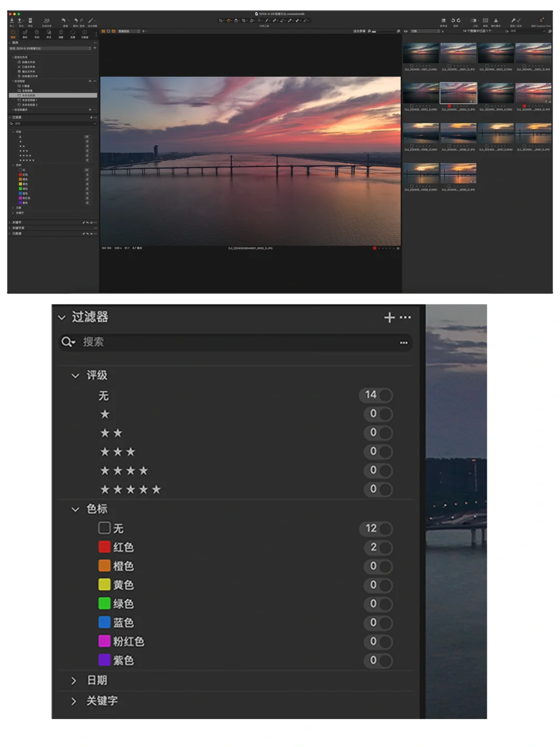Select the orange pan hand cursor tool
Image resolution: width=560 pixels, height=747 pixels.
[229, 21]
